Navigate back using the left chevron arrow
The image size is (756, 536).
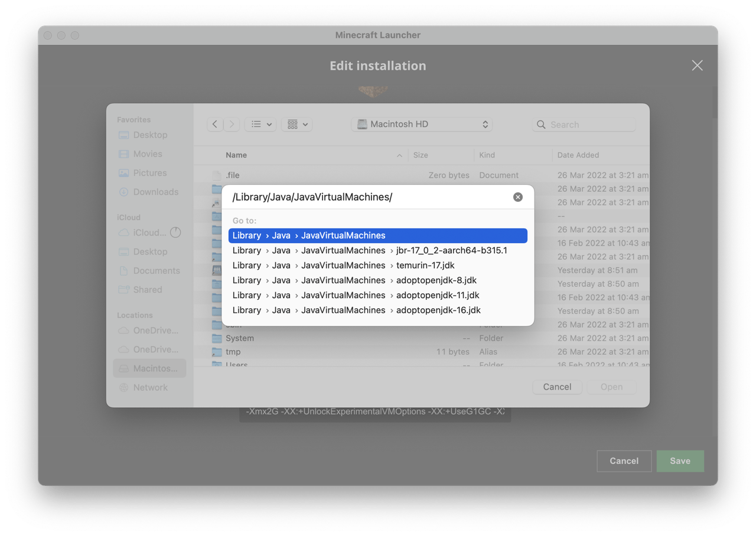click(215, 124)
